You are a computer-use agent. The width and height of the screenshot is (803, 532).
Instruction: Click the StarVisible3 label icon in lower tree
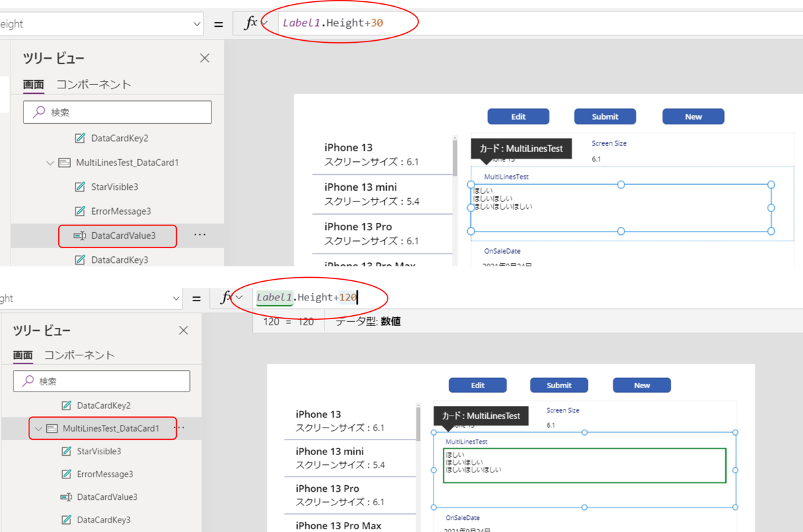click(66, 452)
